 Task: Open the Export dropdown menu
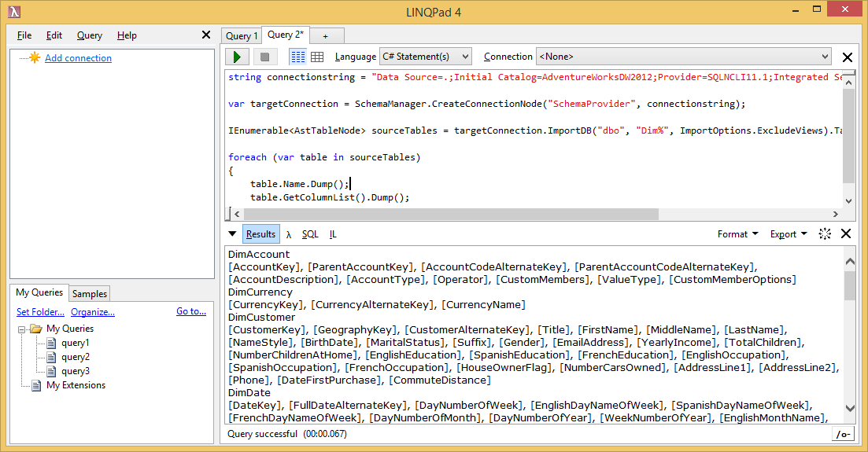(788, 234)
